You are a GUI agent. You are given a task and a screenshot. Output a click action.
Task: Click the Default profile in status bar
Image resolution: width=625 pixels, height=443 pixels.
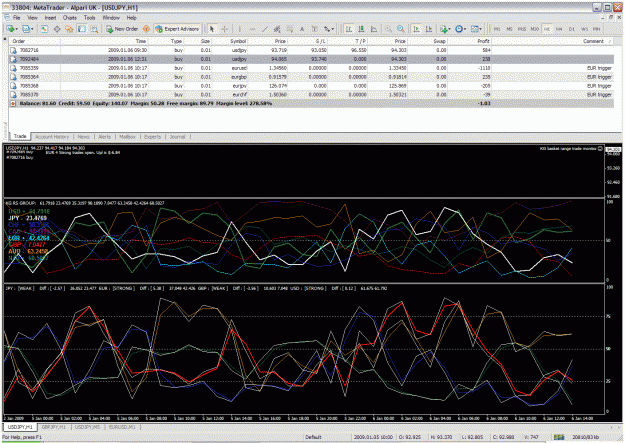click(313, 437)
